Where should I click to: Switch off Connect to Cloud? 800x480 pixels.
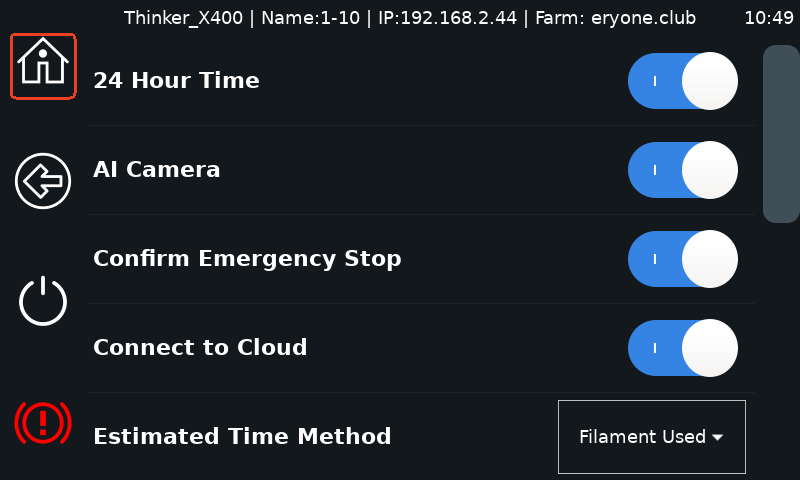coord(683,348)
